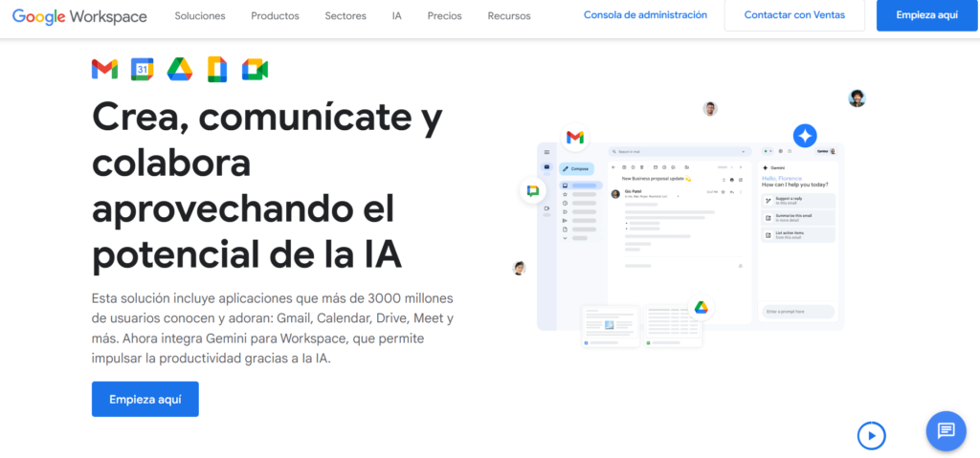The image size is (980, 458).
Task: Click the floating Gmail badge on the illustration
Action: pyautogui.click(x=575, y=138)
